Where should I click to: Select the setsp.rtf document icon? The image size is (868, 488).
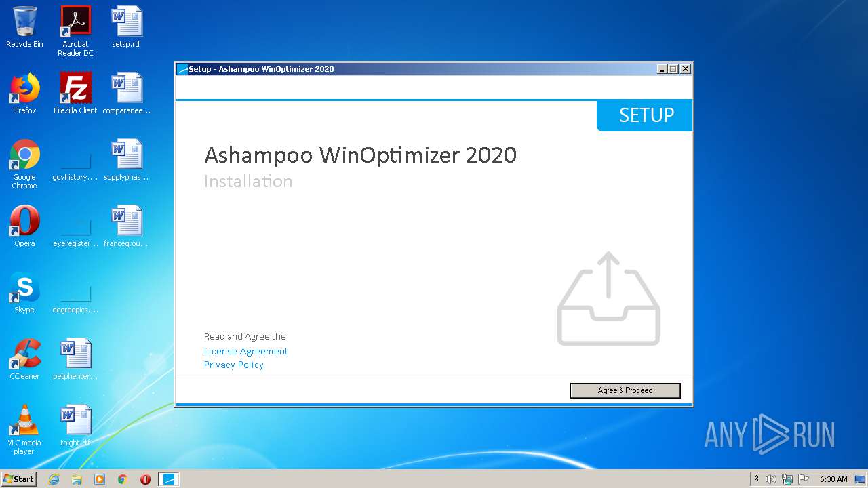[126, 27]
